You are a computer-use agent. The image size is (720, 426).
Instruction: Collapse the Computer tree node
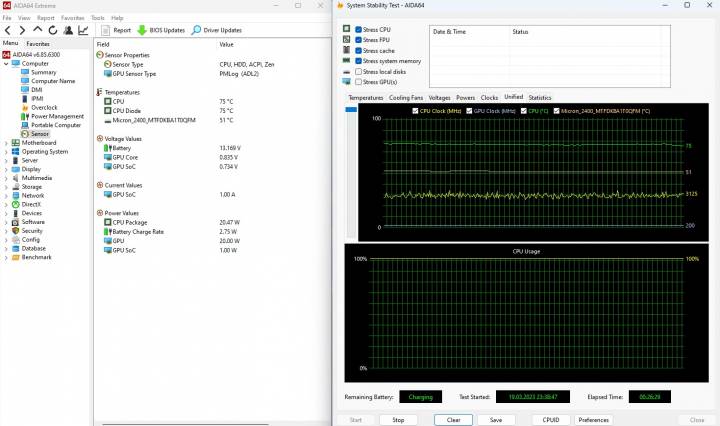6,64
